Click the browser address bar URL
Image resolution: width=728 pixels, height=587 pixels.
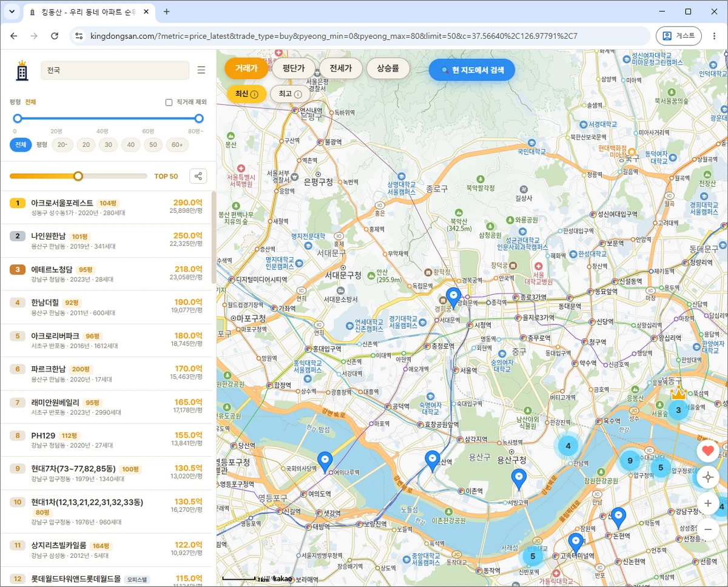(334, 36)
